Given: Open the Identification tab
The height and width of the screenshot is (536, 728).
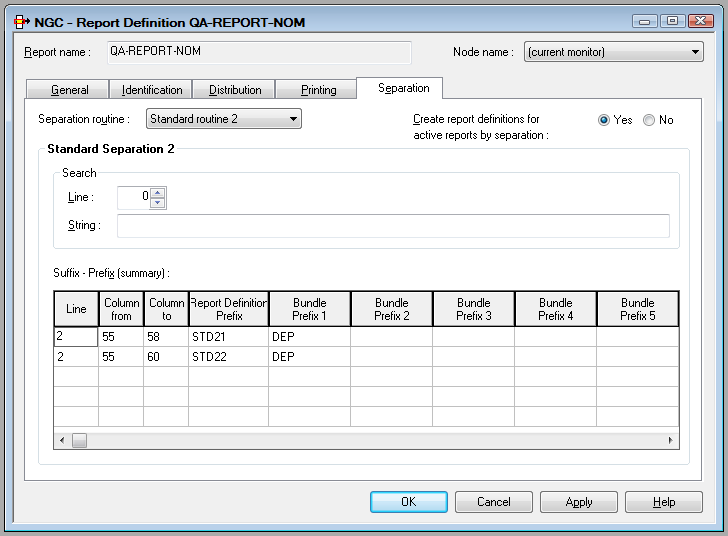Looking at the screenshot, I should [152, 90].
